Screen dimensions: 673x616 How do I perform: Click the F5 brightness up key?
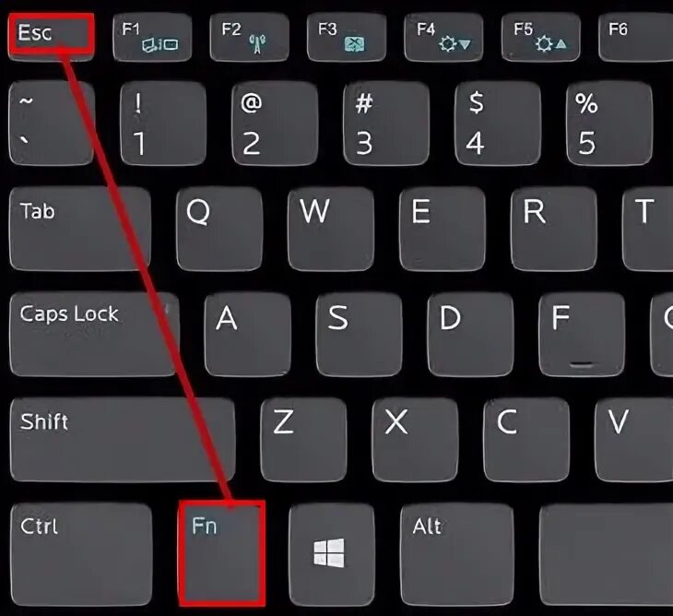click(x=541, y=37)
